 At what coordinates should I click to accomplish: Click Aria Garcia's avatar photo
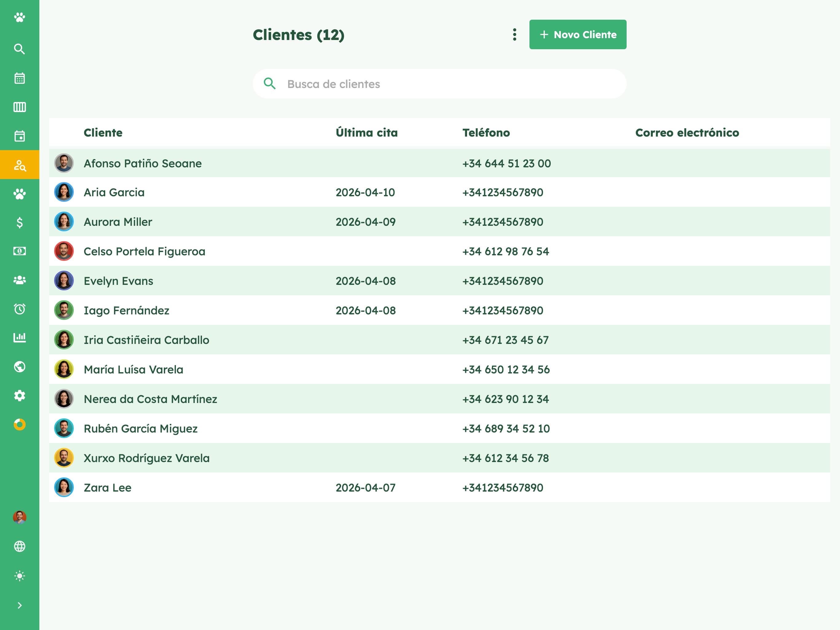click(64, 192)
